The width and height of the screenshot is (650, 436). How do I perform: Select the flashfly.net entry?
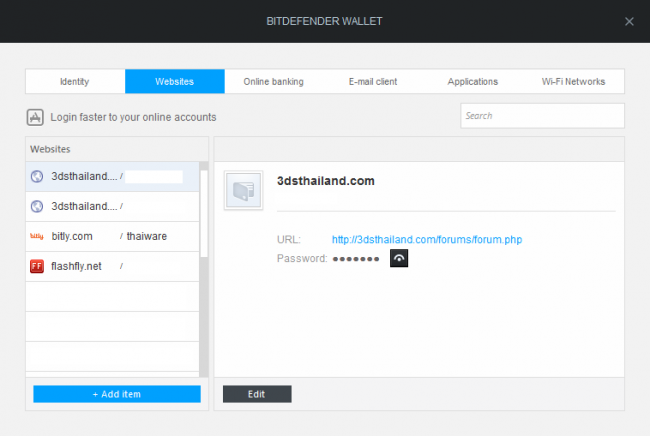point(112,266)
